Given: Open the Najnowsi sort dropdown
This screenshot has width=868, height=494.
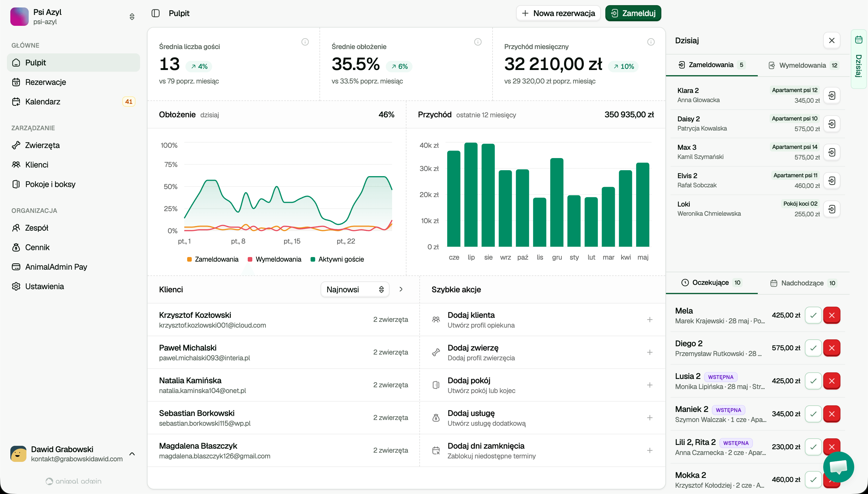Looking at the screenshot, I should point(355,289).
